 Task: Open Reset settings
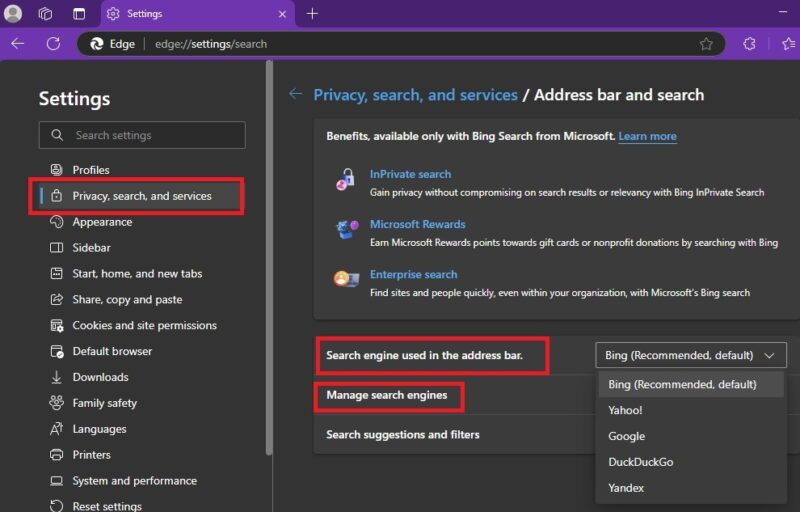[x=107, y=506]
